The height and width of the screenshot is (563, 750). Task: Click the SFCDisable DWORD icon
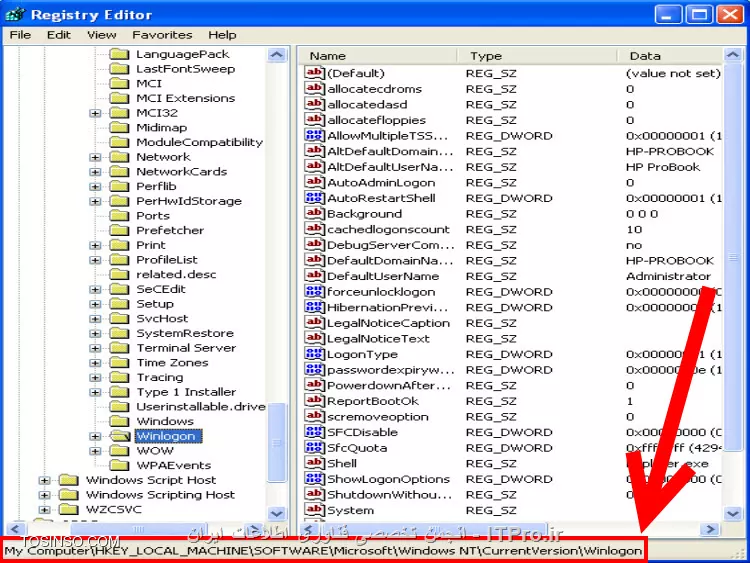coord(314,432)
